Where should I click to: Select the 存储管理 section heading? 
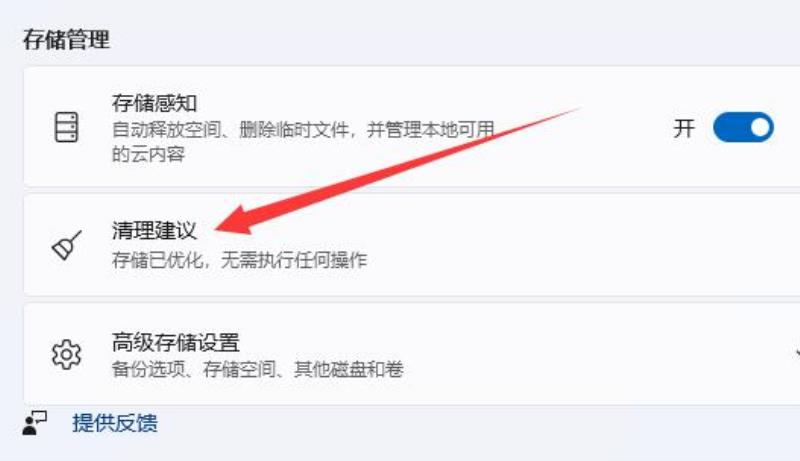[x=66, y=40]
